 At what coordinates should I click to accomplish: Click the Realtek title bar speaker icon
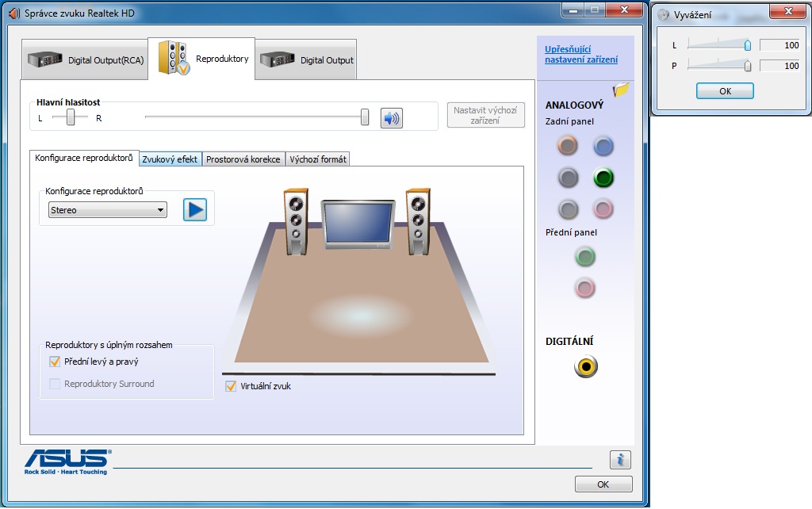[14, 13]
